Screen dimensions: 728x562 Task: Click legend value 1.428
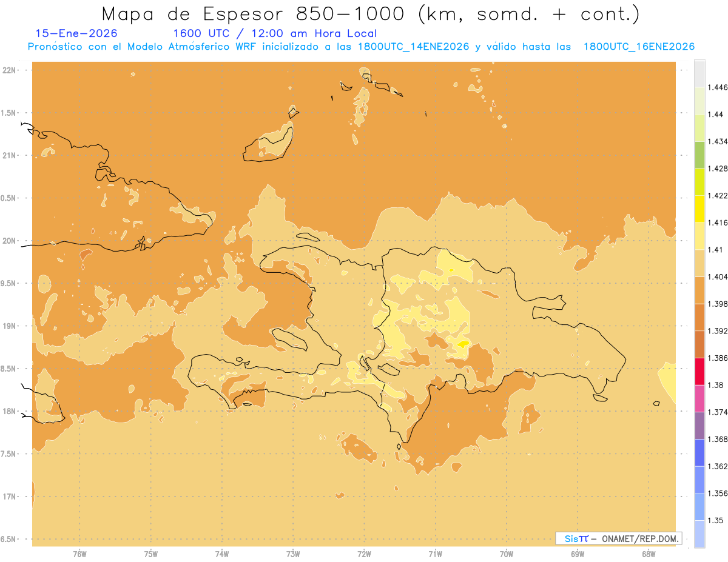coord(717,169)
